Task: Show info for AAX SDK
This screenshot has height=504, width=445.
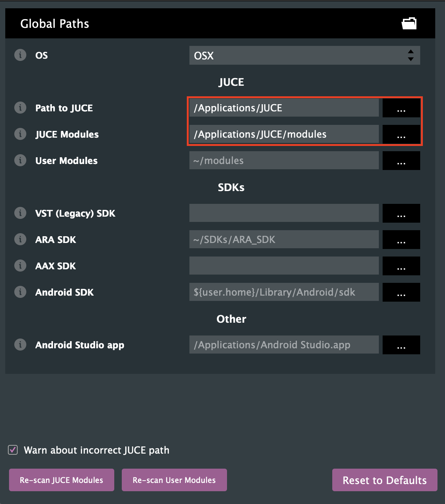Action: pos(20,266)
